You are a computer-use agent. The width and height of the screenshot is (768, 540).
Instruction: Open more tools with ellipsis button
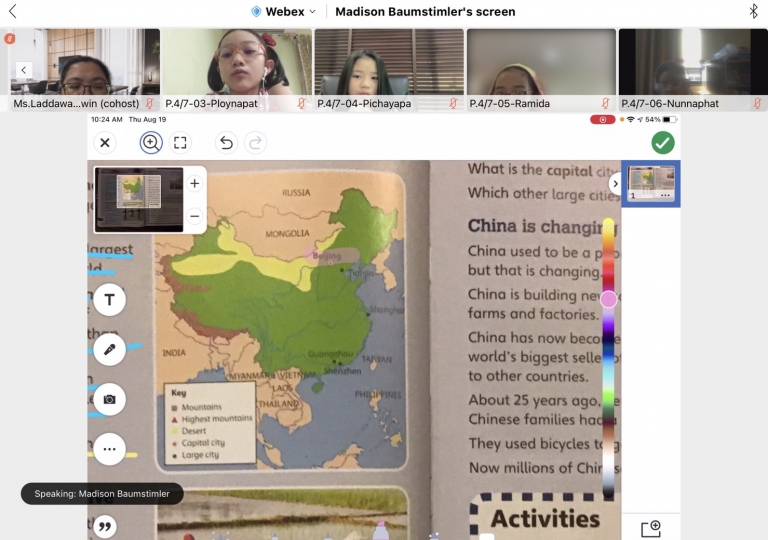(110, 449)
